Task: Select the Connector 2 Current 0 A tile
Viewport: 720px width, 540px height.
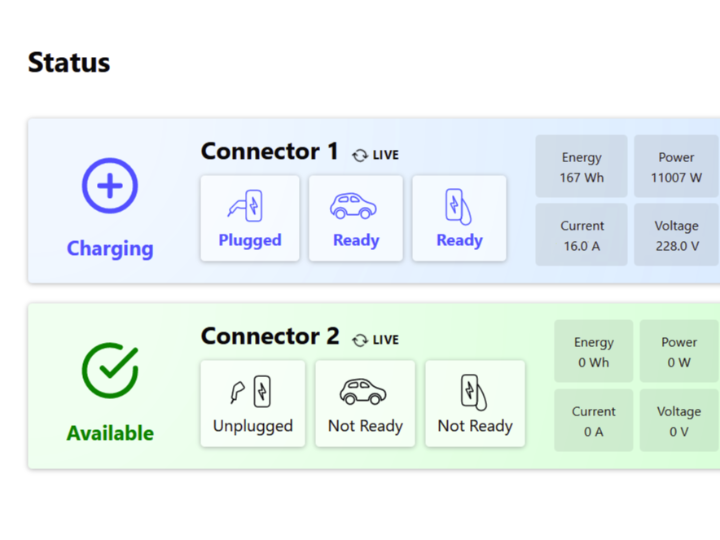Action: (593, 420)
